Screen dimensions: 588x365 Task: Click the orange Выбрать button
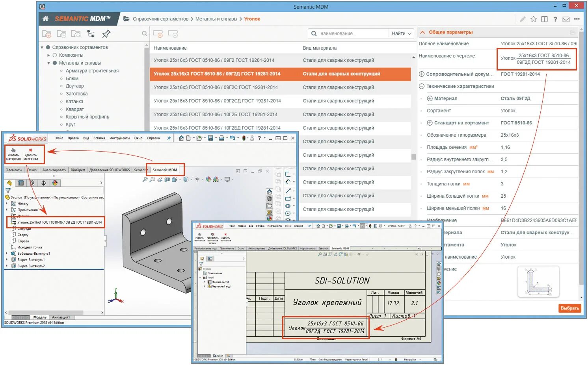coord(569,308)
